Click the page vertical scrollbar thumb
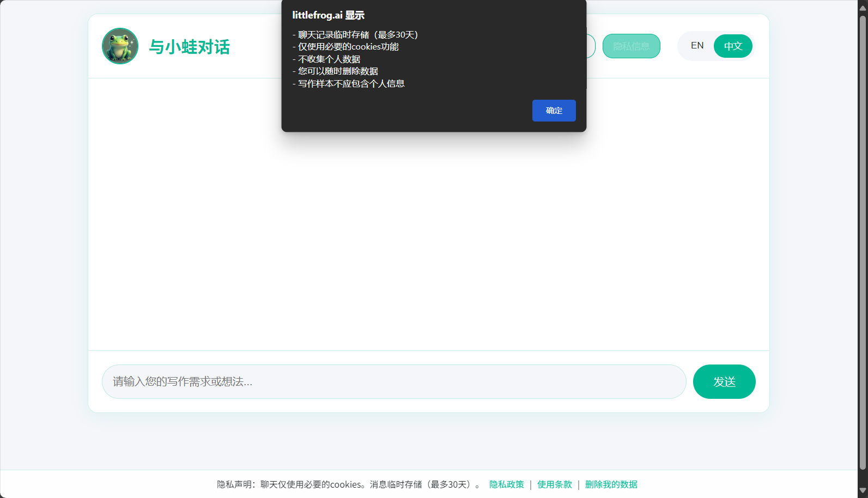Image resolution: width=868 pixels, height=498 pixels. (863, 242)
